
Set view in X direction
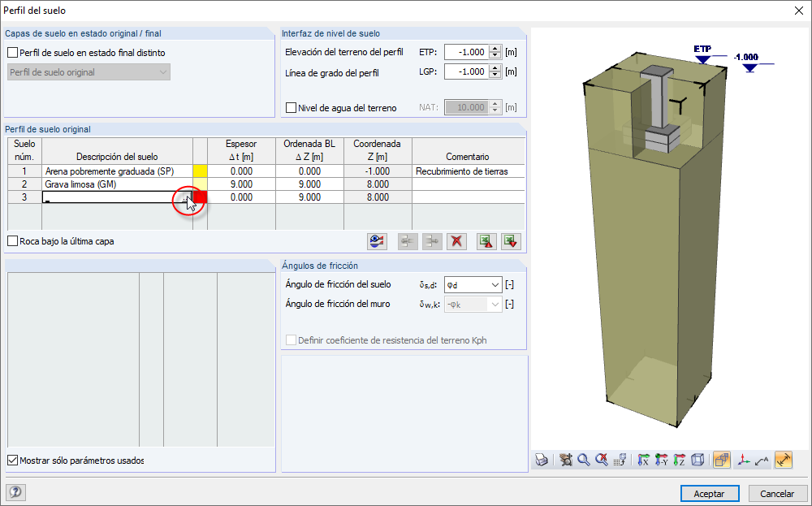click(x=644, y=460)
